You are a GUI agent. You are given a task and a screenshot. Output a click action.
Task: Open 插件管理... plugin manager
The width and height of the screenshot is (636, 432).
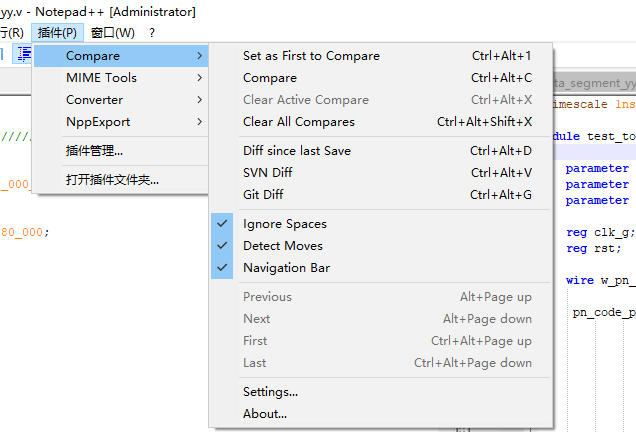(121, 151)
